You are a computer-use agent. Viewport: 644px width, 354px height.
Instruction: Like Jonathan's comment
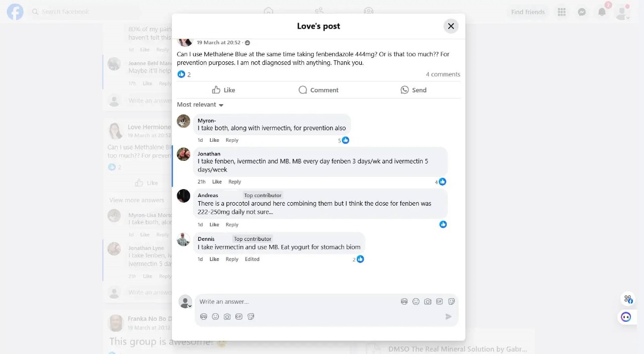(217, 182)
